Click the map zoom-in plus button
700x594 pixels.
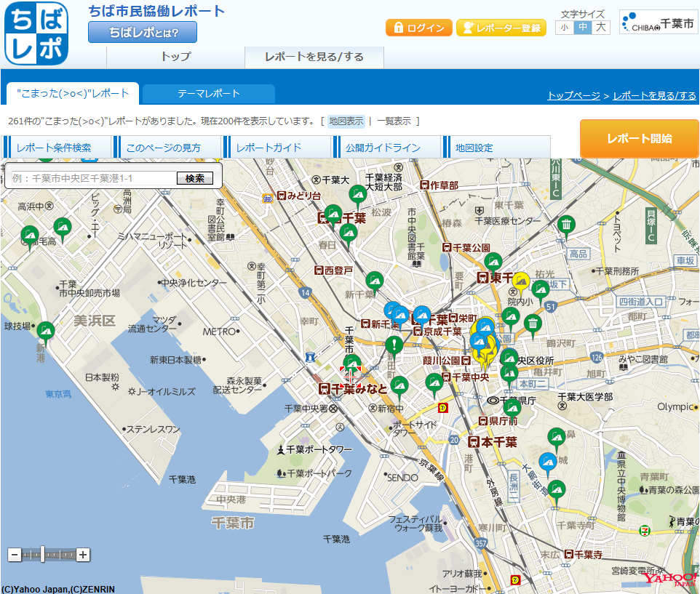point(83,555)
